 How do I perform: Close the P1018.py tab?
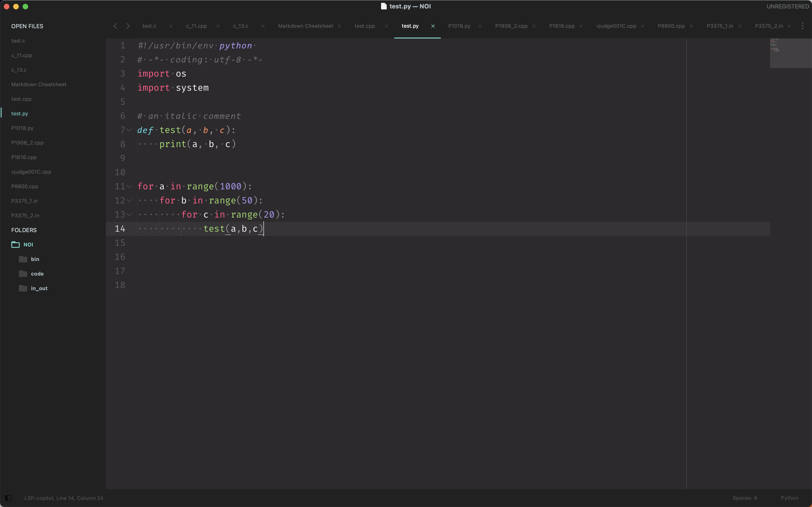tap(480, 26)
